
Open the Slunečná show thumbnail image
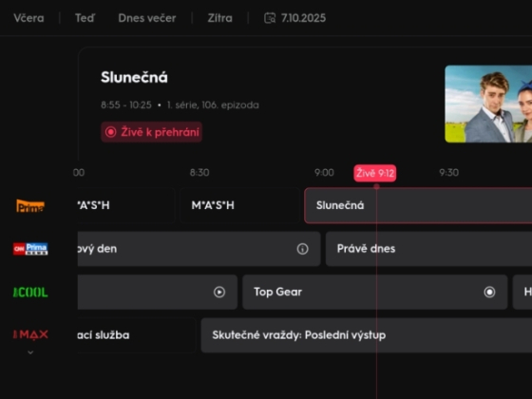click(x=488, y=104)
